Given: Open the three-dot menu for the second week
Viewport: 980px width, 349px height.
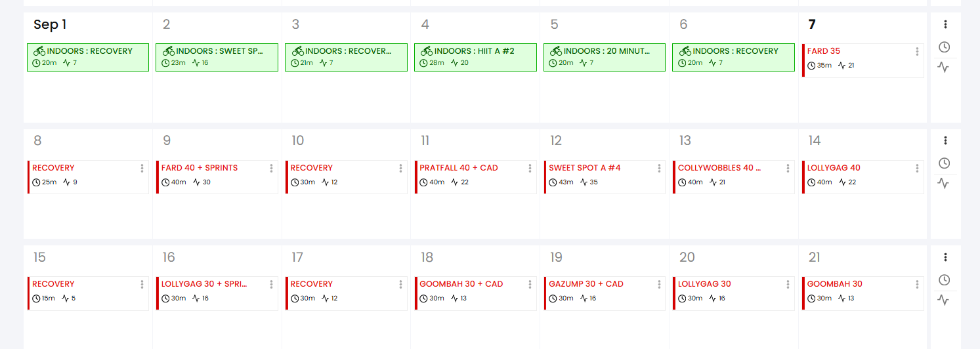Looking at the screenshot, I should [x=945, y=140].
